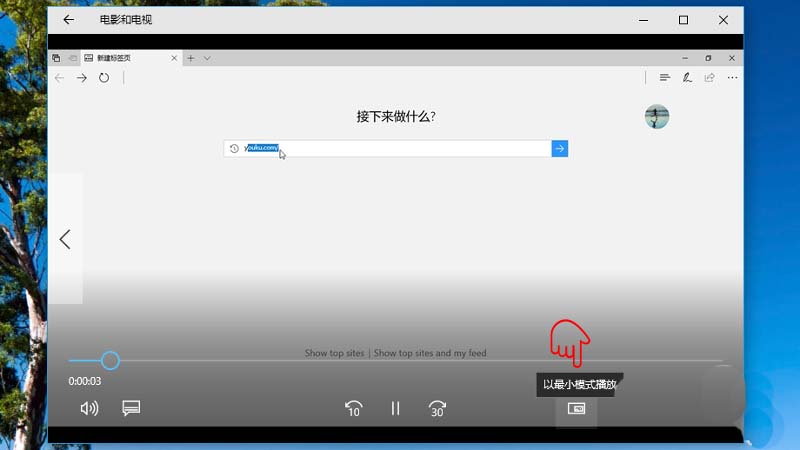Pause the playing video
This screenshot has height=450, width=800.
click(x=395, y=408)
